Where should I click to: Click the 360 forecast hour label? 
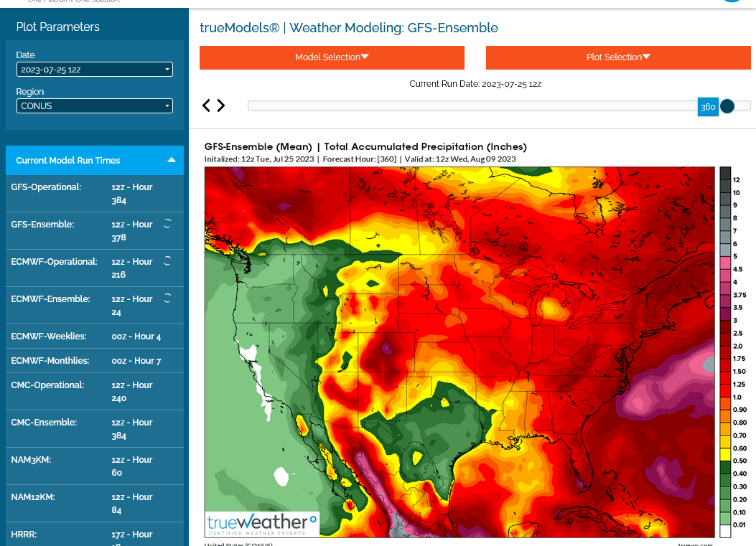click(708, 107)
